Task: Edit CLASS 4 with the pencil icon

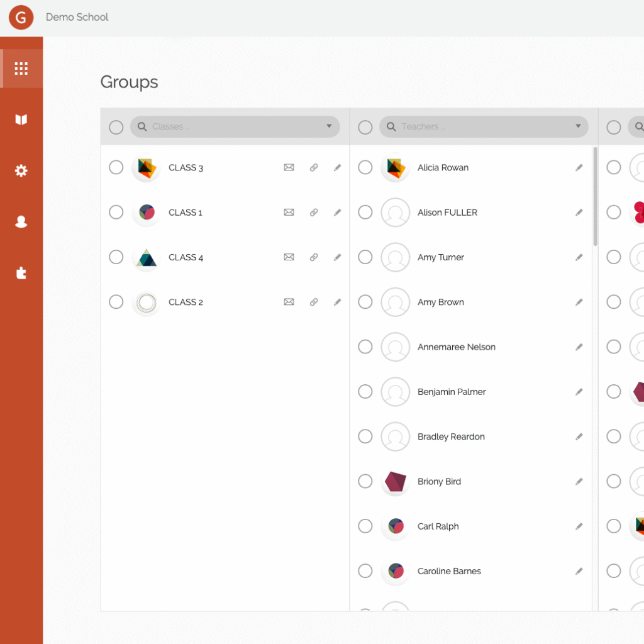Action: point(338,257)
